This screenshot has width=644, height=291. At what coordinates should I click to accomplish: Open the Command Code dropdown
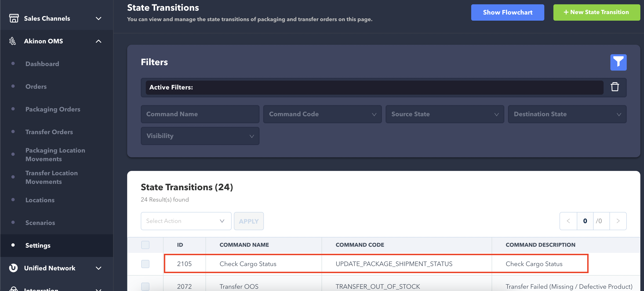[x=322, y=114]
